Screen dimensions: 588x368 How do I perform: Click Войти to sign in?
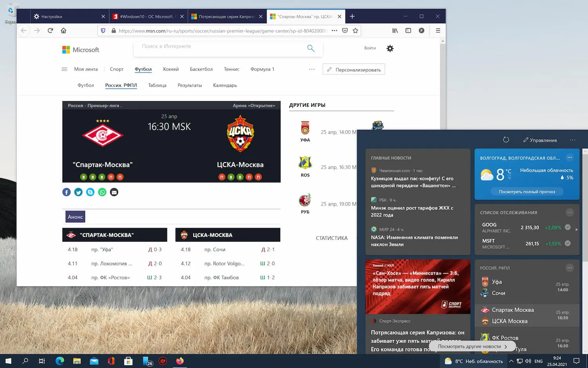[370, 48]
